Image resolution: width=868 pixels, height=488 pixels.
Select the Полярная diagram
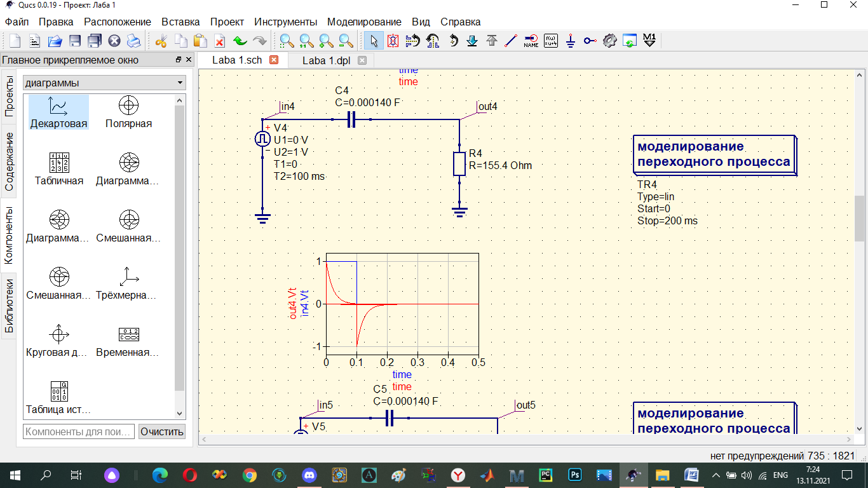coord(129,112)
